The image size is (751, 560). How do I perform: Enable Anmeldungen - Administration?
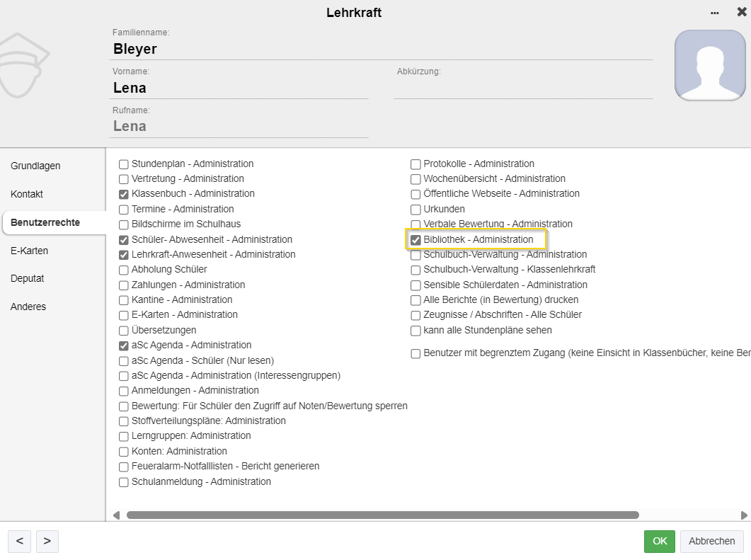click(124, 391)
